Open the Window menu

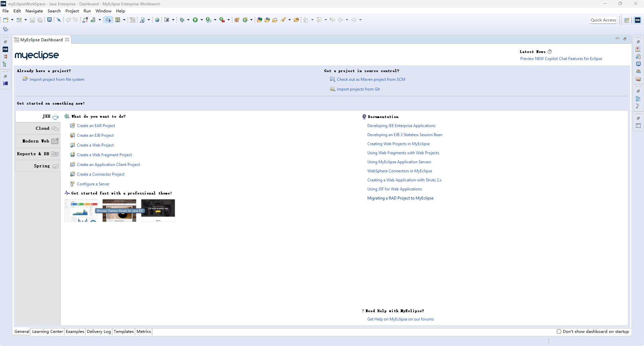point(103,11)
